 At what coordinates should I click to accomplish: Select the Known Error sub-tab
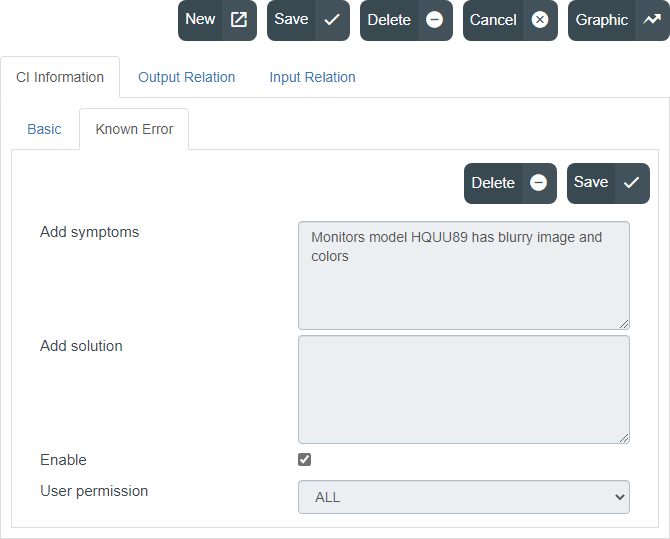click(134, 129)
